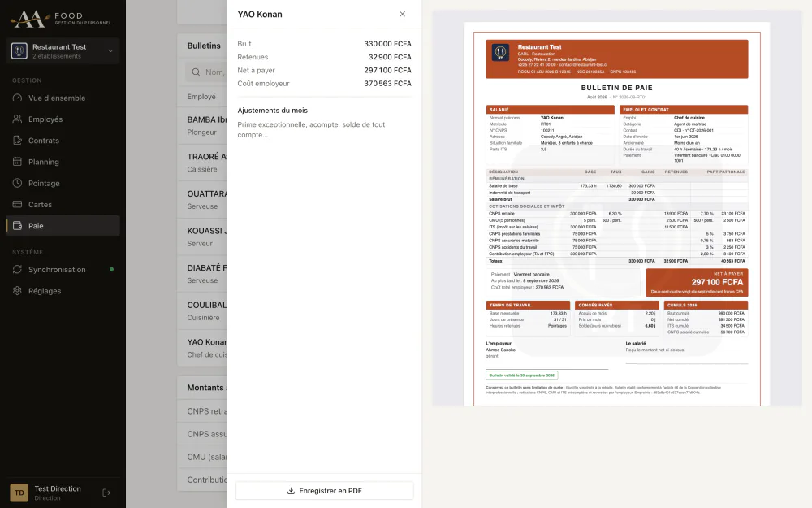This screenshot has height=508, width=812.
Task: Open the Pointage section
Action: (x=63, y=183)
